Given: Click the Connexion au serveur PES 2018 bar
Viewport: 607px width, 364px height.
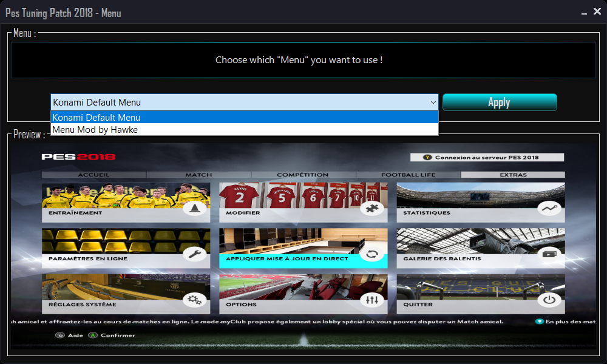Looking at the screenshot, I should (x=487, y=158).
